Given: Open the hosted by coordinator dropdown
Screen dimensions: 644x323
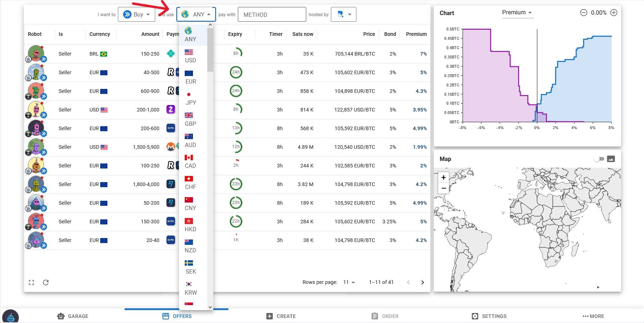Looking at the screenshot, I should (343, 14).
